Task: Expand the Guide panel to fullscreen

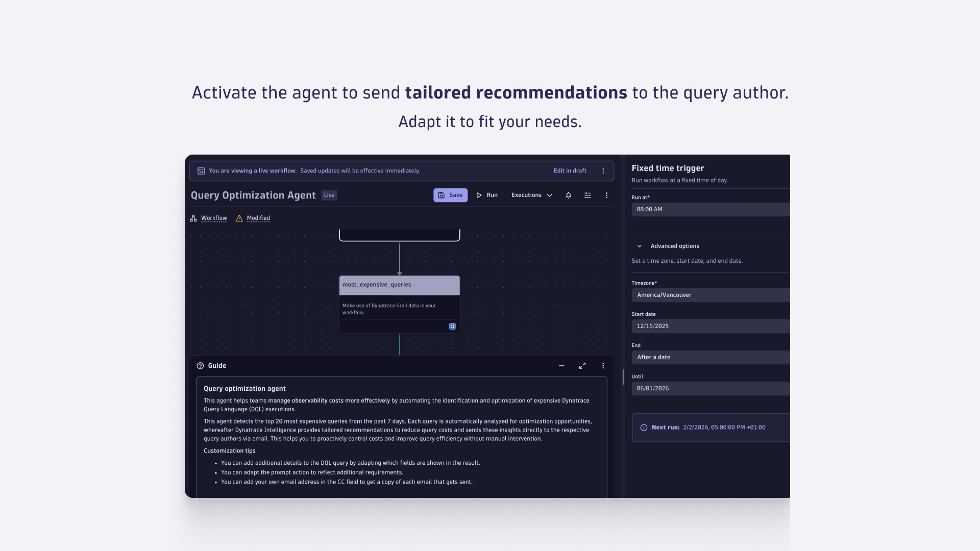Action: click(x=582, y=365)
